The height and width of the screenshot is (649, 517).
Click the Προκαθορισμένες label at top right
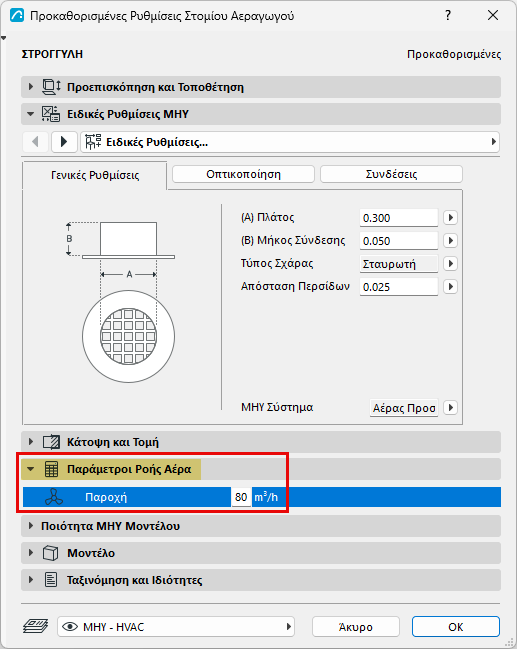(x=454, y=54)
